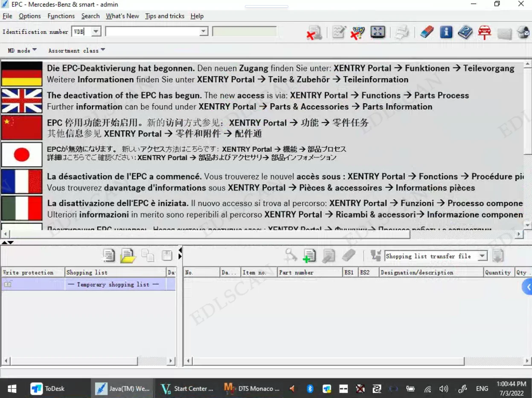Click into the identification number input field
This screenshot has height=398, width=532.
[152, 32]
